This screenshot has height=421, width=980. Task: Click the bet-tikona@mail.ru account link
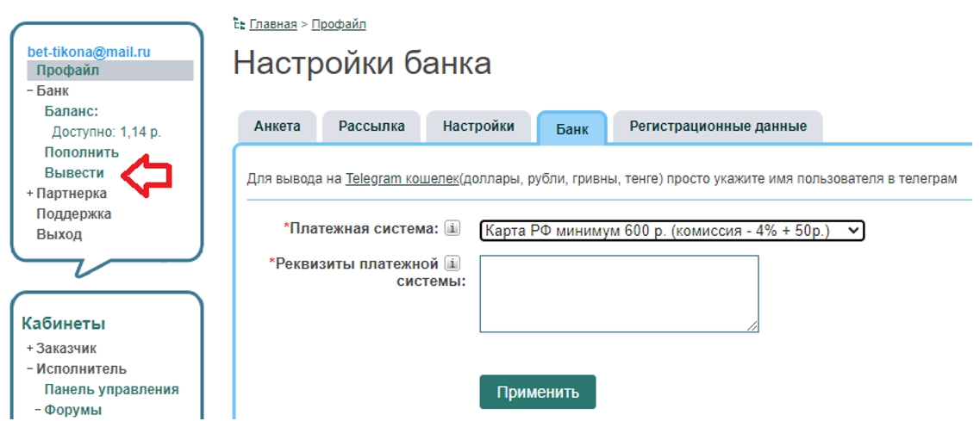point(89,53)
